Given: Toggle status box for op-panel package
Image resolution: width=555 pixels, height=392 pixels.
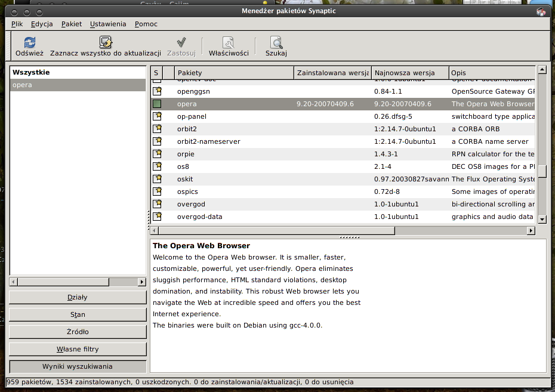Looking at the screenshot, I should coord(157,116).
